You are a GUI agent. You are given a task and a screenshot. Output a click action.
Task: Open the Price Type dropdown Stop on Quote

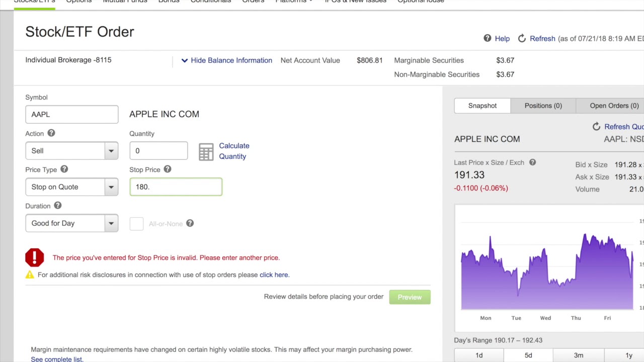coord(72,187)
